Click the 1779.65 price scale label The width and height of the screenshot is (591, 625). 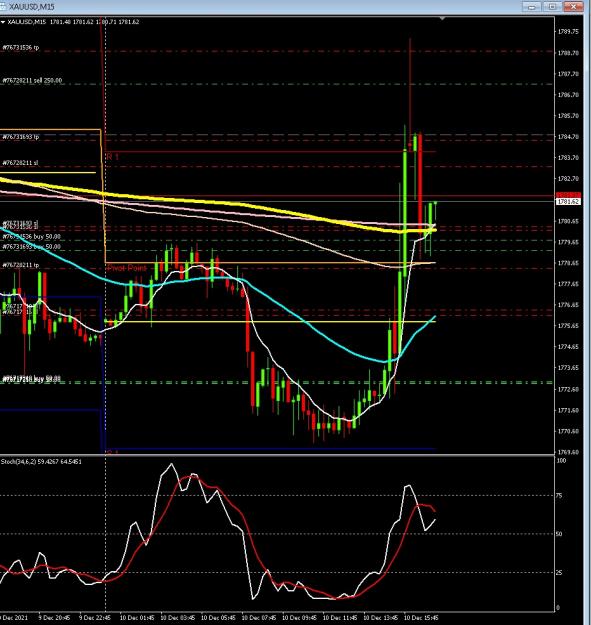point(568,242)
